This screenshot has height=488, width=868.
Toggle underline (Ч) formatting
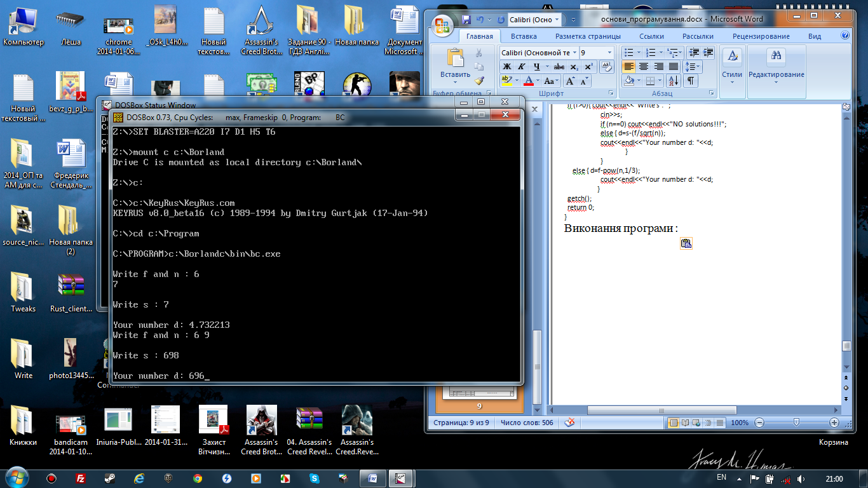point(537,67)
